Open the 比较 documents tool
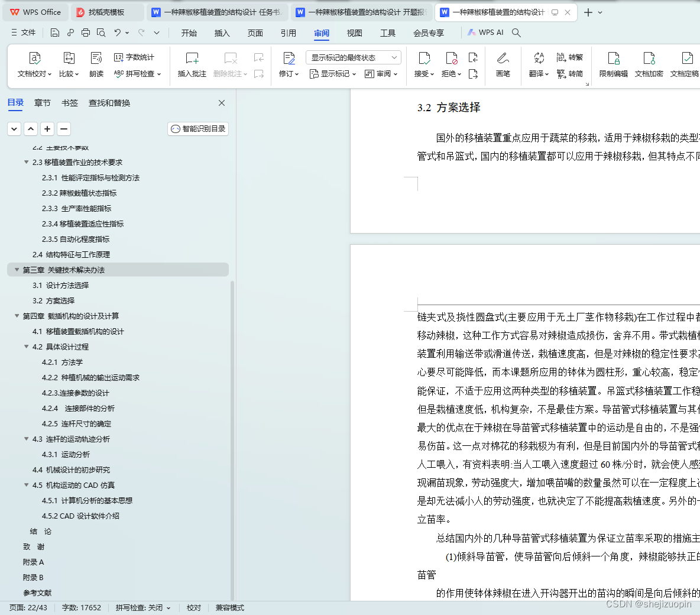The image size is (700, 615). [x=69, y=65]
